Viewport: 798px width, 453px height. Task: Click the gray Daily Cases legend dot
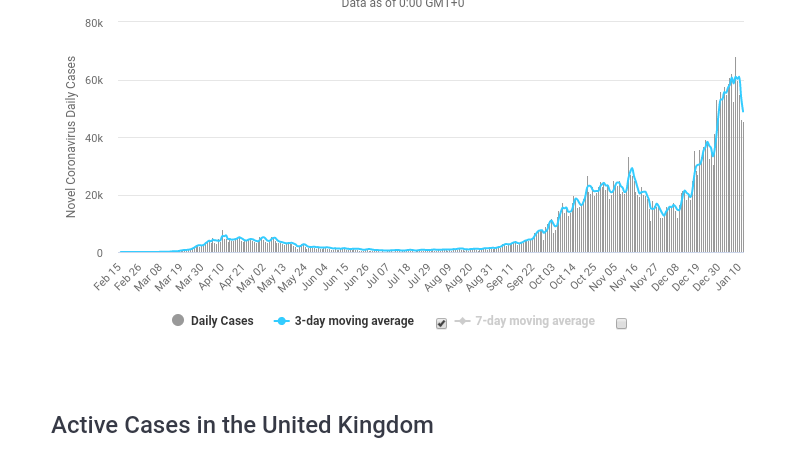point(178,321)
